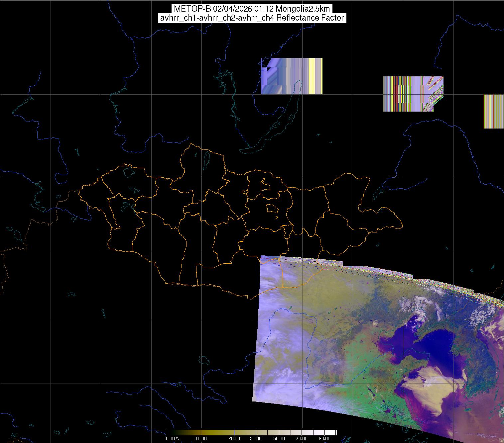Click the "avhrr_ch1-avhrr_ch2-avhrr_ch4 Reflectance Factor" caption

pyautogui.click(x=252, y=18)
